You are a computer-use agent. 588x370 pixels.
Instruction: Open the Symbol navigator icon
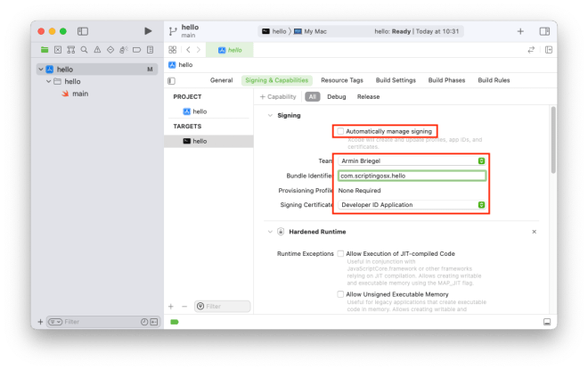coord(71,50)
